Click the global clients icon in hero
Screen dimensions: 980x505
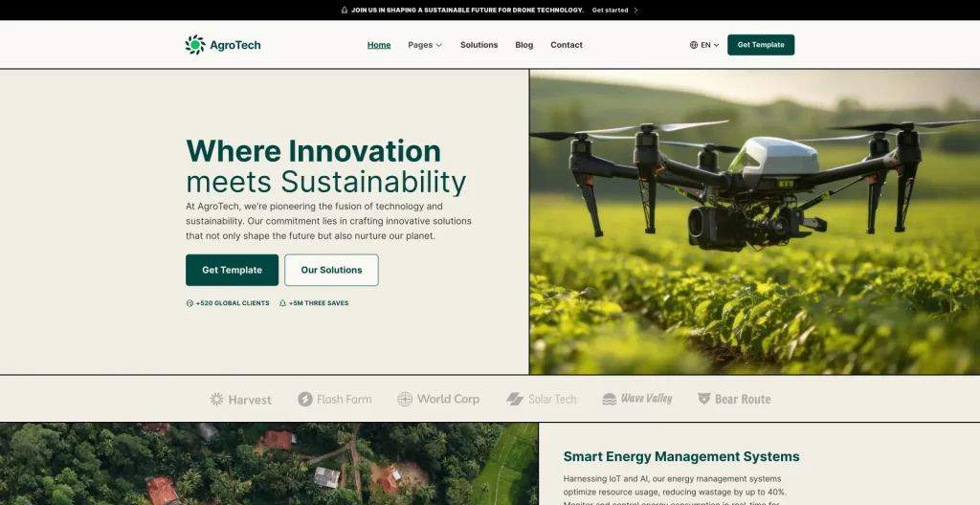point(189,303)
